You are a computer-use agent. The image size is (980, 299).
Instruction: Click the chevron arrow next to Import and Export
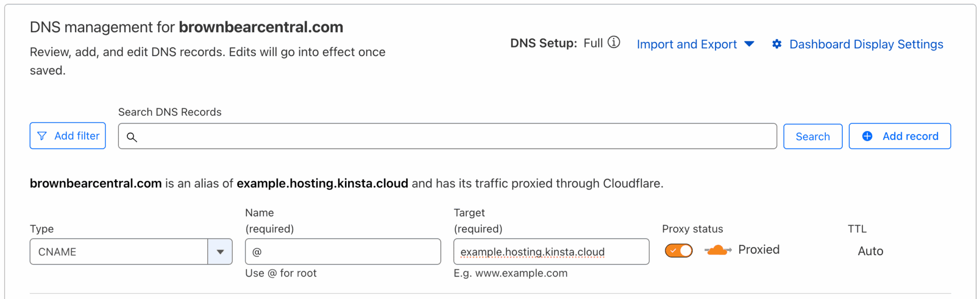[x=749, y=44]
